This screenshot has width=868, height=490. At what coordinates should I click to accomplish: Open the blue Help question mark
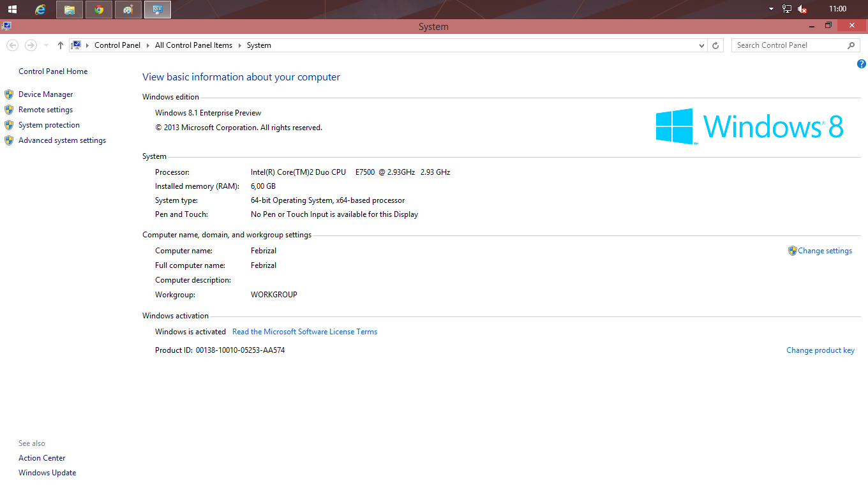point(862,64)
